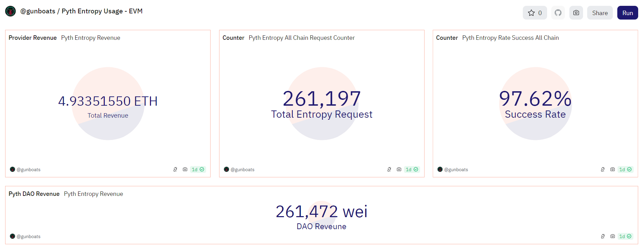Open @gunboats author link on Request Counter card
The height and width of the screenshot is (247, 644).
(242, 169)
